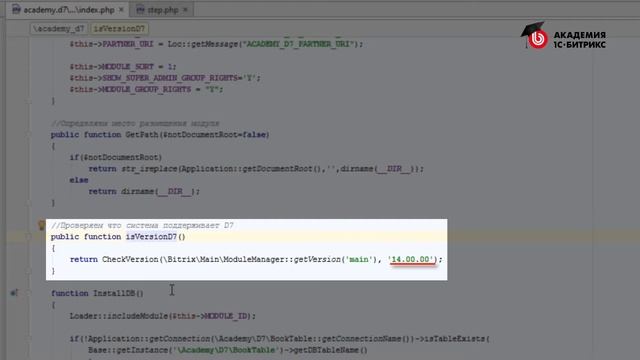
Task: Click the return dirname(__DIR__) line under else
Action: [x=144, y=191]
